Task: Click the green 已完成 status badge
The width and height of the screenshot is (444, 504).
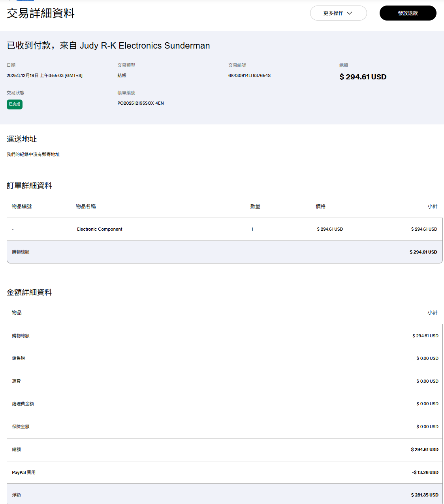Action: tap(15, 104)
